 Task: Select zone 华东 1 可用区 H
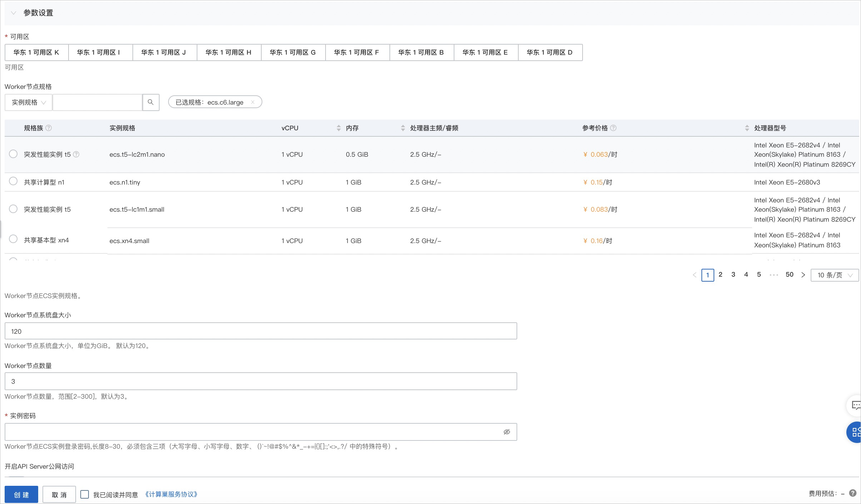coord(229,52)
